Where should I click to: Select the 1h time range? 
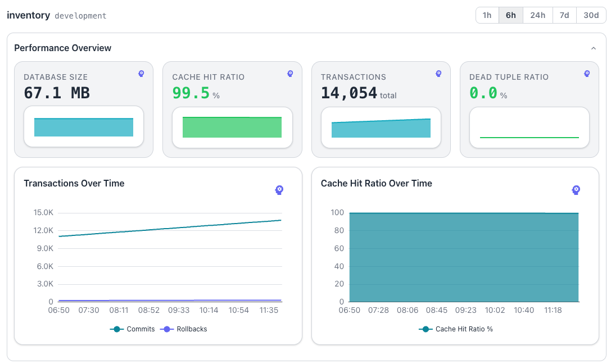coord(487,15)
